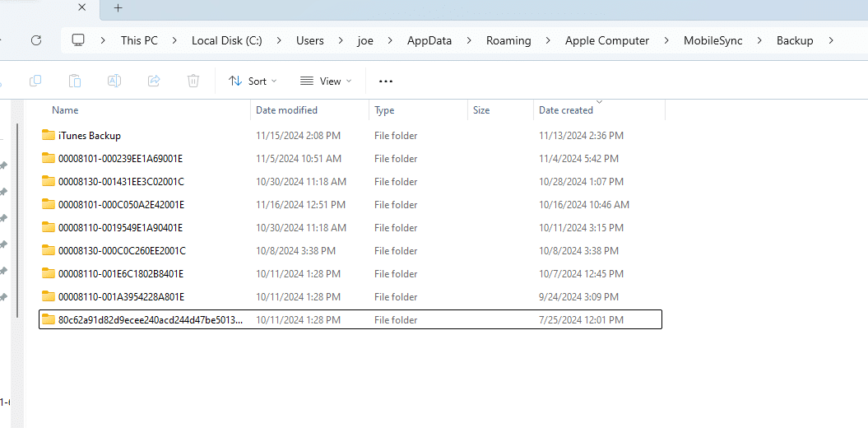The height and width of the screenshot is (428, 868).
Task: Open the Sort dropdown menu
Action: [x=253, y=81]
